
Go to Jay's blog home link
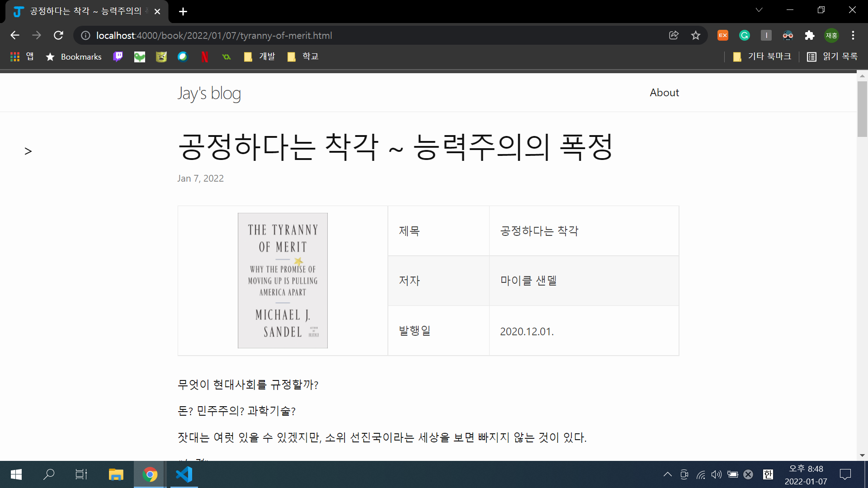click(209, 93)
